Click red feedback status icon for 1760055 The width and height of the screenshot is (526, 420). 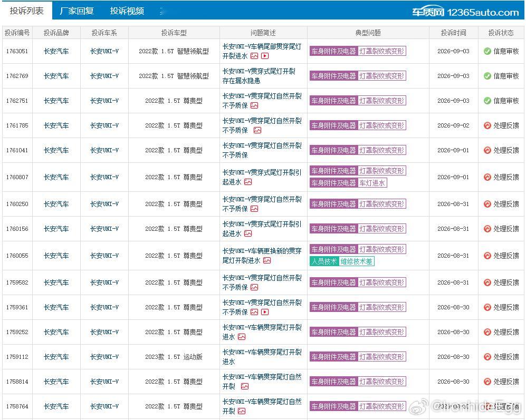(487, 256)
